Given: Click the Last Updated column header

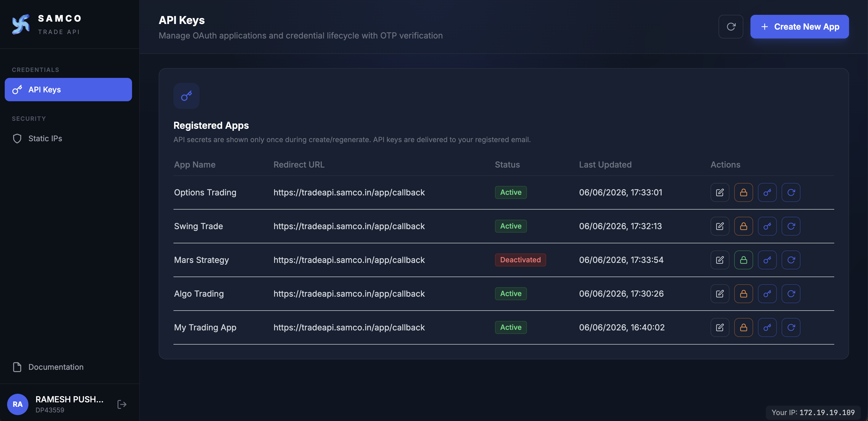Looking at the screenshot, I should [605, 165].
